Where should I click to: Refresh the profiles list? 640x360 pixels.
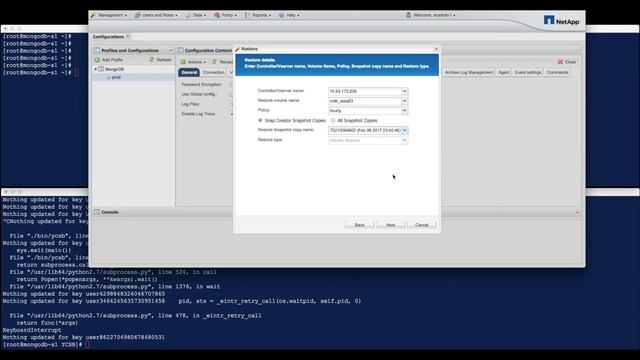(160, 60)
